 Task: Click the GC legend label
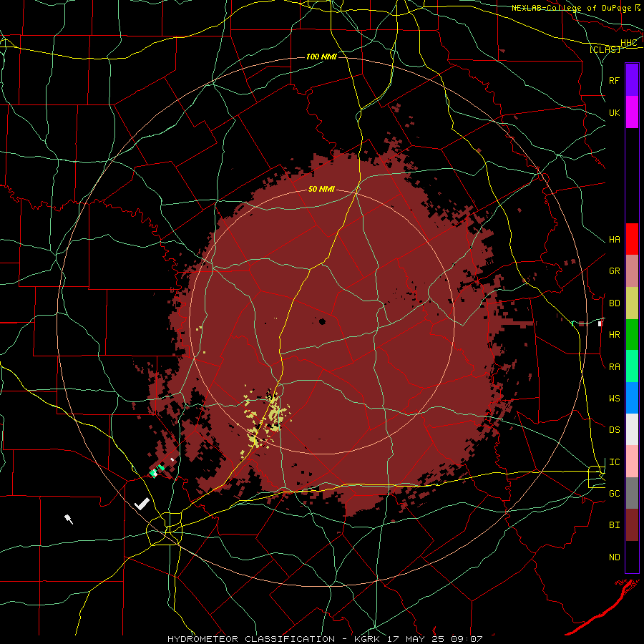click(614, 494)
